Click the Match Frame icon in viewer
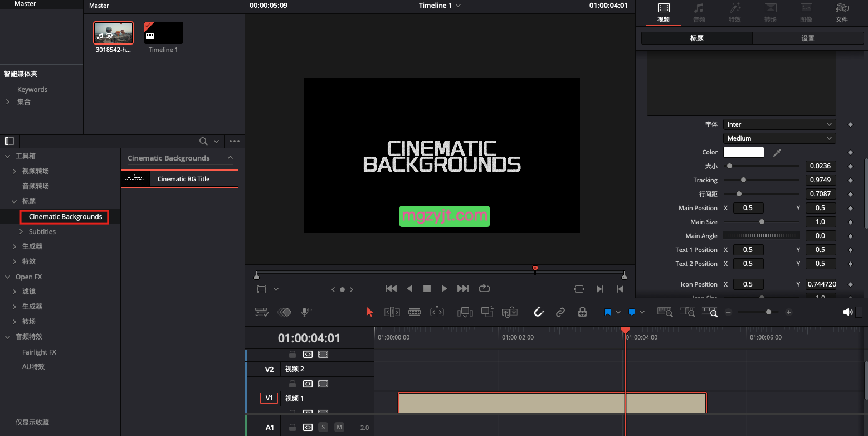Screen dimensions: 868x436 tap(579, 289)
